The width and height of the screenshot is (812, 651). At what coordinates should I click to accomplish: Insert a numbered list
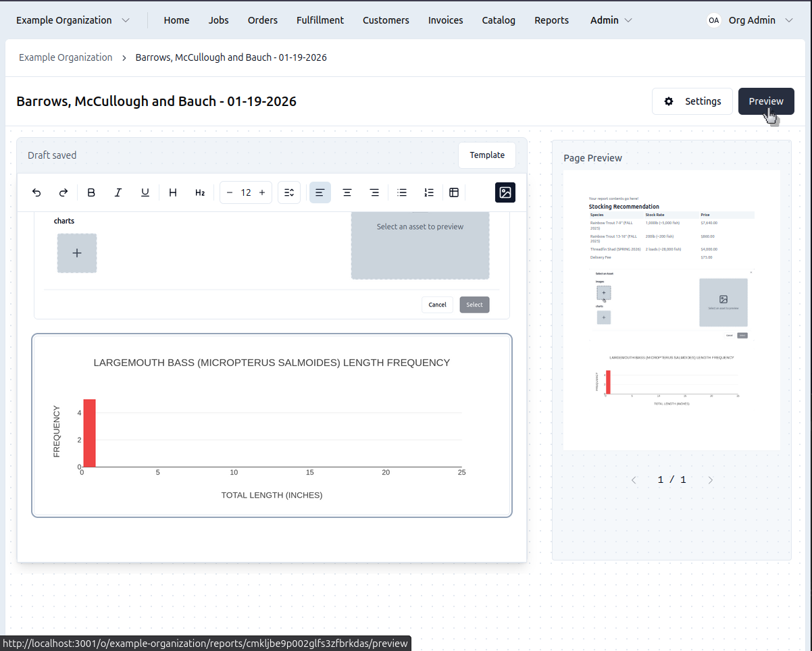[x=429, y=192]
